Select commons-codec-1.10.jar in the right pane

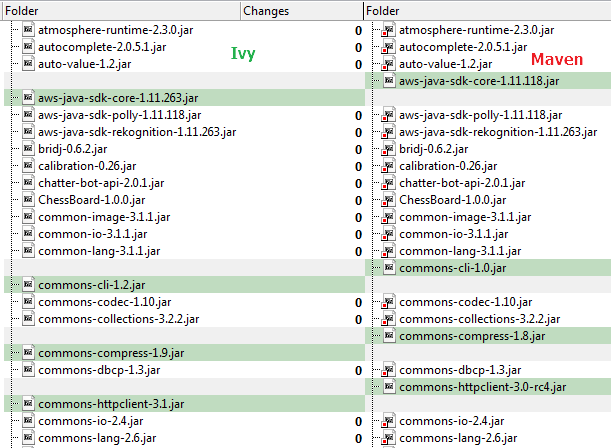tap(466, 302)
